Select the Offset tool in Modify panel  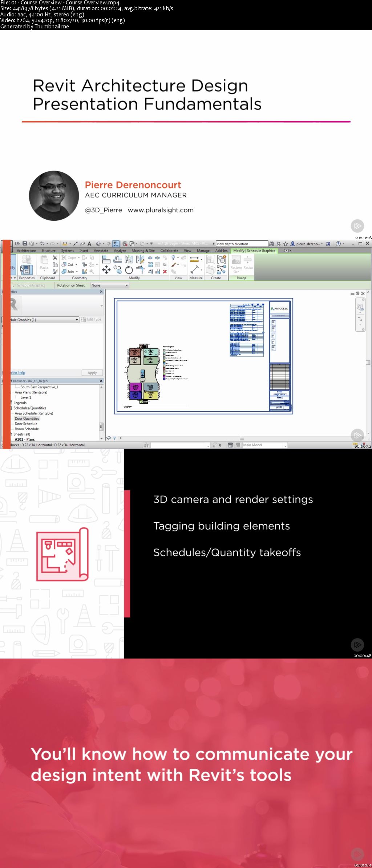pyautogui.click(x=118, y=259)
